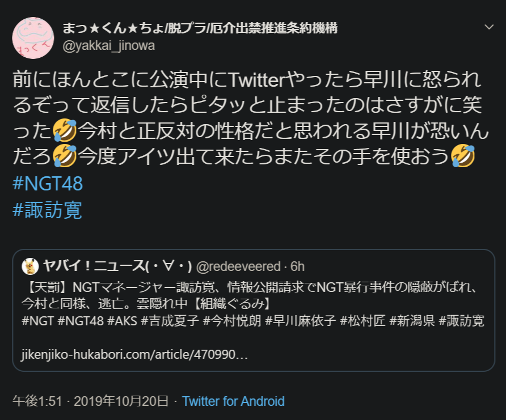Open the jikenjiko-hukabori.com article link
Image resolution: width=506 pixels, height=420 pixels.
[134, 356]
